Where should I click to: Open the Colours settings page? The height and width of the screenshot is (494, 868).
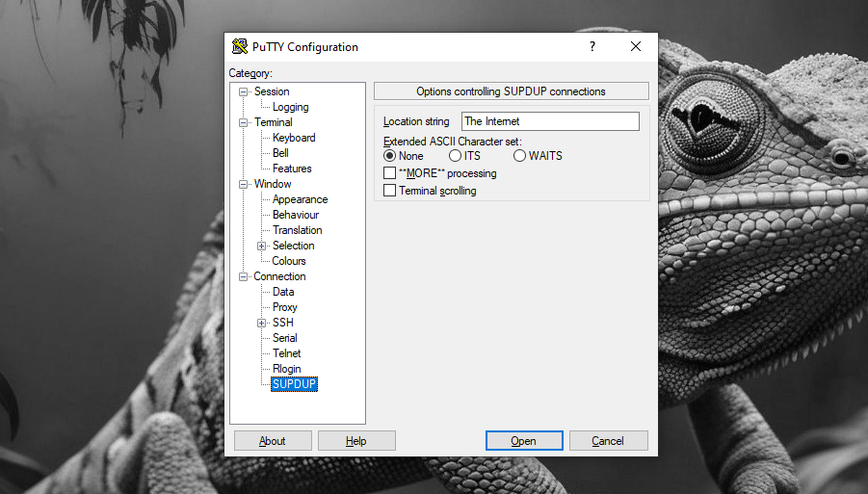(289, 261)
